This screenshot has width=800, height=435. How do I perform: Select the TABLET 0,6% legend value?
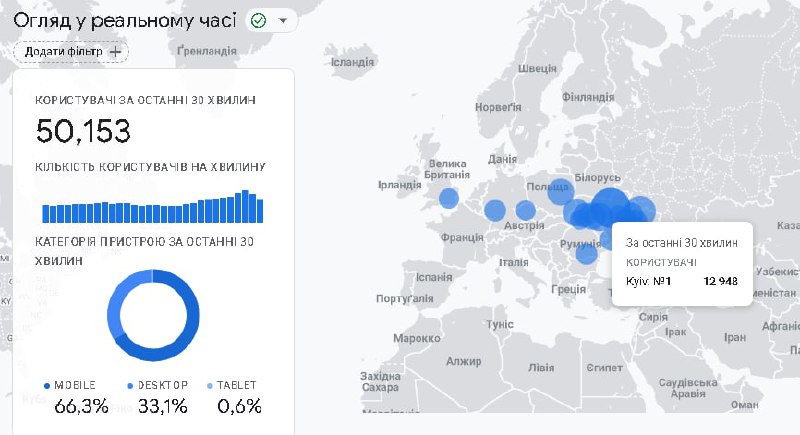pyautogui.click(x=240, y=406)
